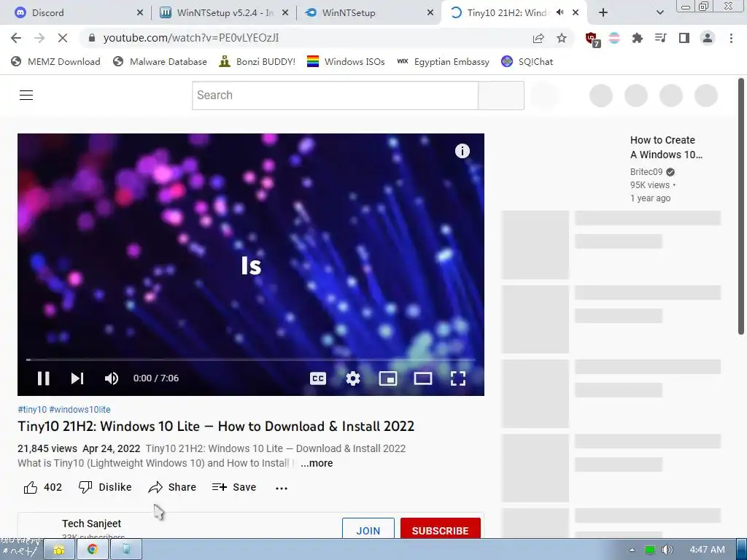Subscribe to Tech Sanjeet
The height and width of the screenshot is (560, 747).
[x=440, y=529]
